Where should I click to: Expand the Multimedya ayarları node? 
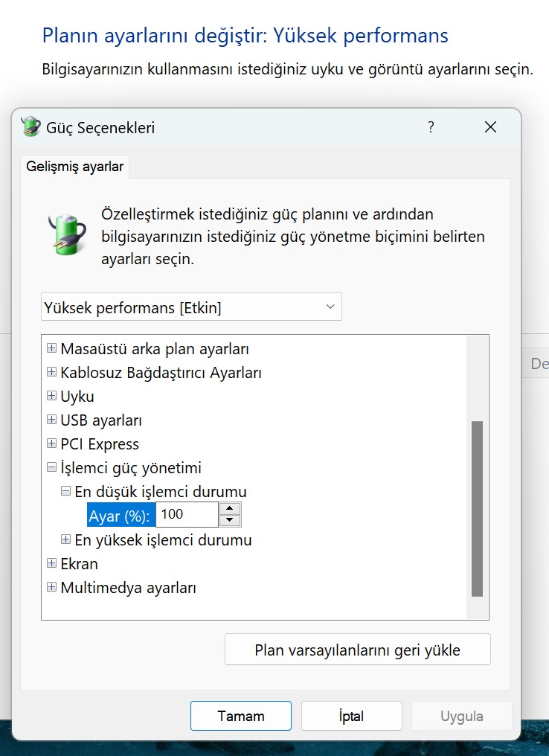(x=51, y=587)
